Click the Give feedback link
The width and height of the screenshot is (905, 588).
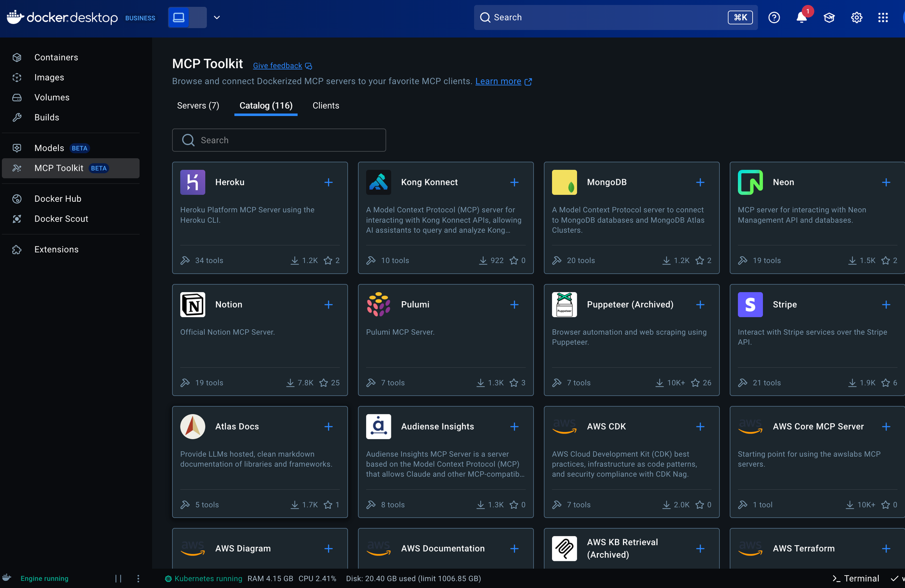point(277,66)
